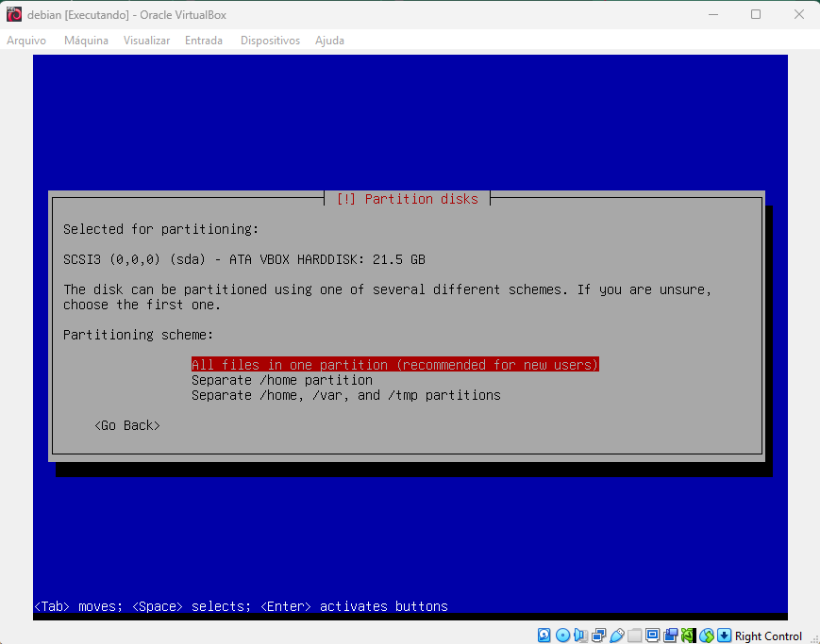Open the Ajuda menu
Screen dimensions: 820x644
(329, 41)
